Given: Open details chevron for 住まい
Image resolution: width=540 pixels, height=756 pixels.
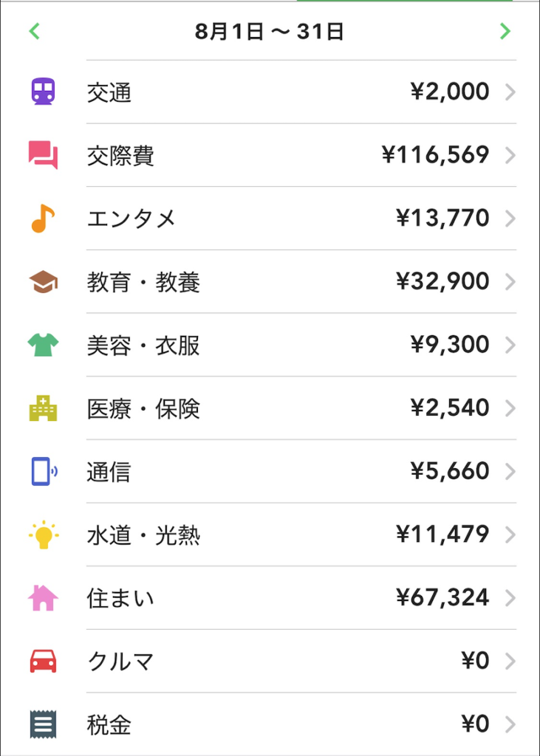Looking at the screenshot, I should click(510, 597).
